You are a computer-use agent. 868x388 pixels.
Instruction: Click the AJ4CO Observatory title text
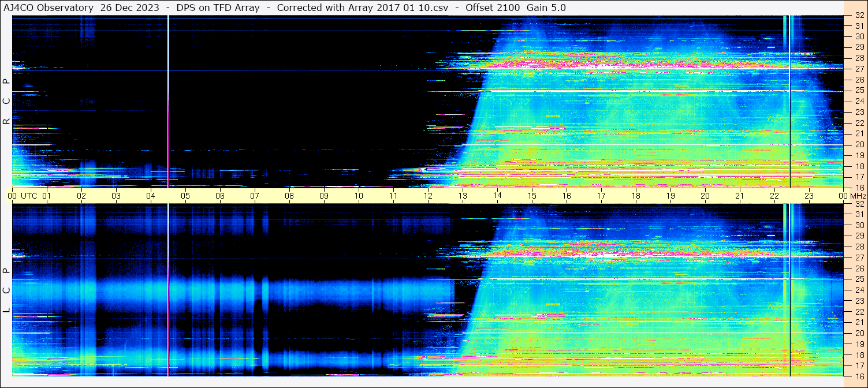(49, 8)
